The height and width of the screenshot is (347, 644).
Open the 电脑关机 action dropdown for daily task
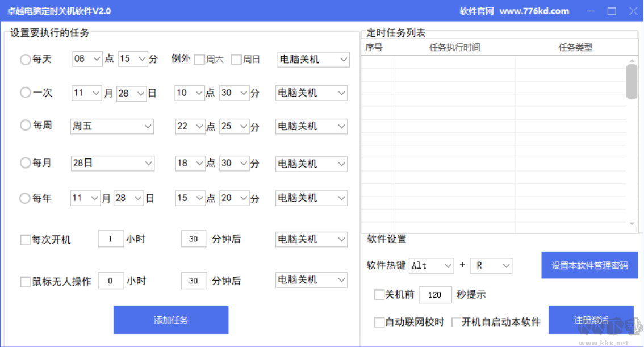[x=312, y=59]
